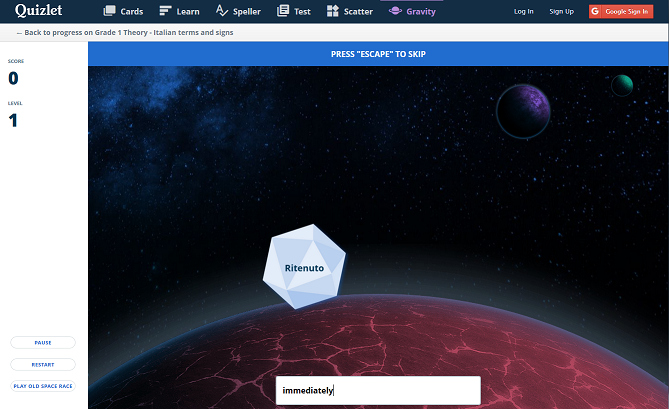Restart the Gravity game

pyautogui.click(x=43, y=365)
